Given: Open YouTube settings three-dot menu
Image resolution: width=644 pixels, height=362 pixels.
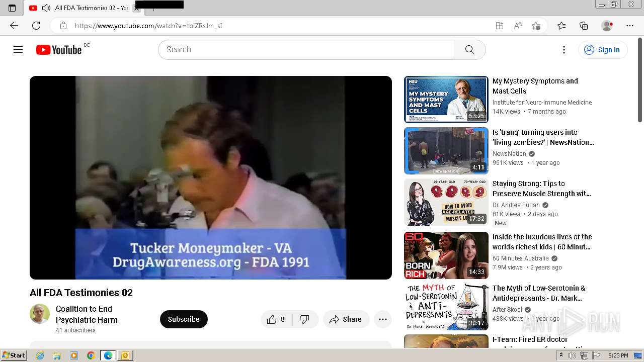Looking at the screenshot, I should click(564, 50).
